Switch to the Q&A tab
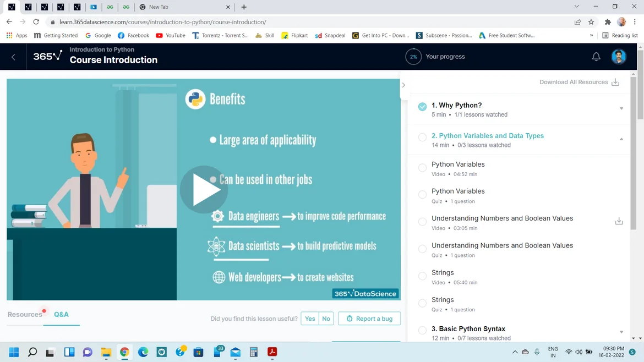The height and width of the screenshot is (362, 644). tap(61, 315)
